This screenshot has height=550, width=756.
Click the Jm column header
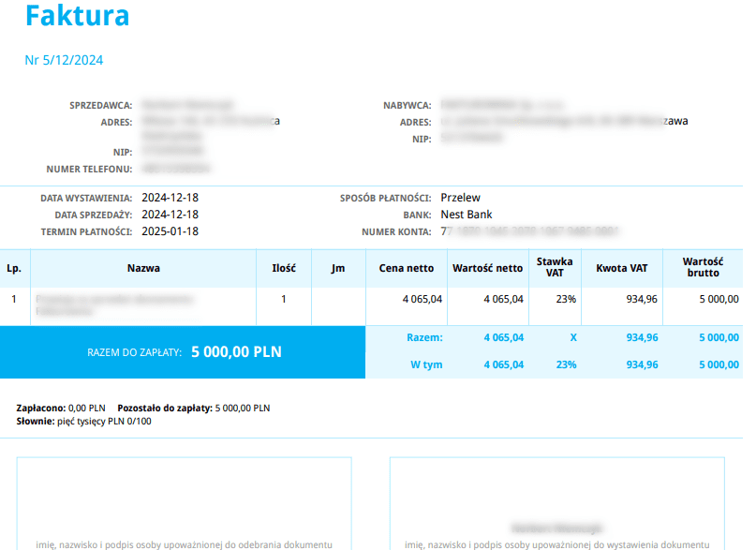click(338, 268)
